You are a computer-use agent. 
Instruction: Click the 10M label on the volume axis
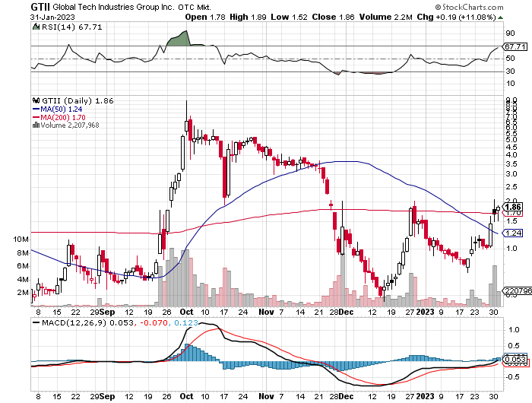(x=21, y=240)
